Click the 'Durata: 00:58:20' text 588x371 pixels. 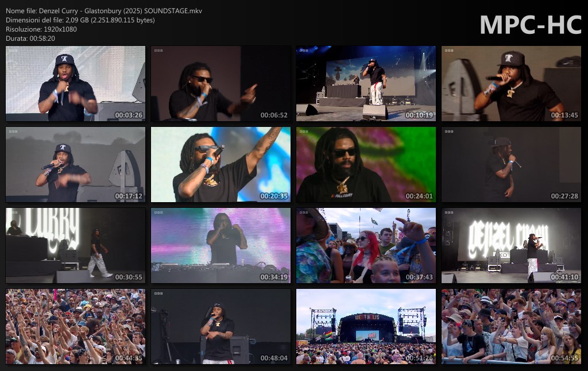(30, 38)
